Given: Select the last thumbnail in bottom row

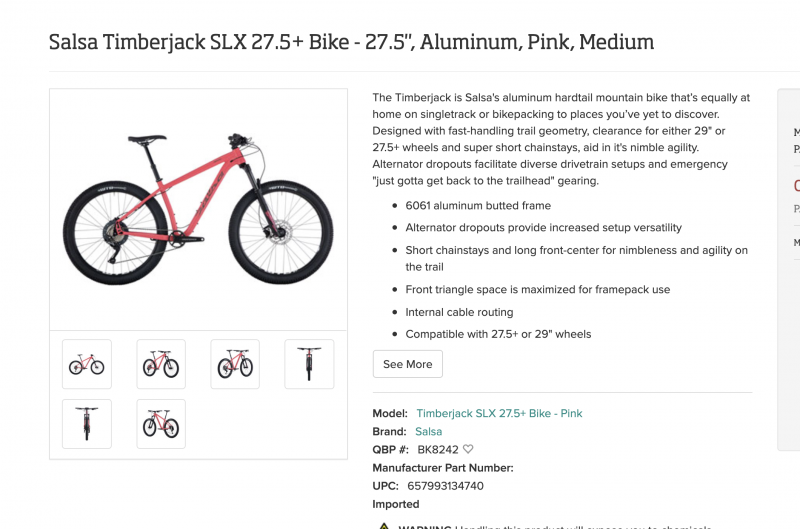Looking at the screenshot, I should click(161, 424).
